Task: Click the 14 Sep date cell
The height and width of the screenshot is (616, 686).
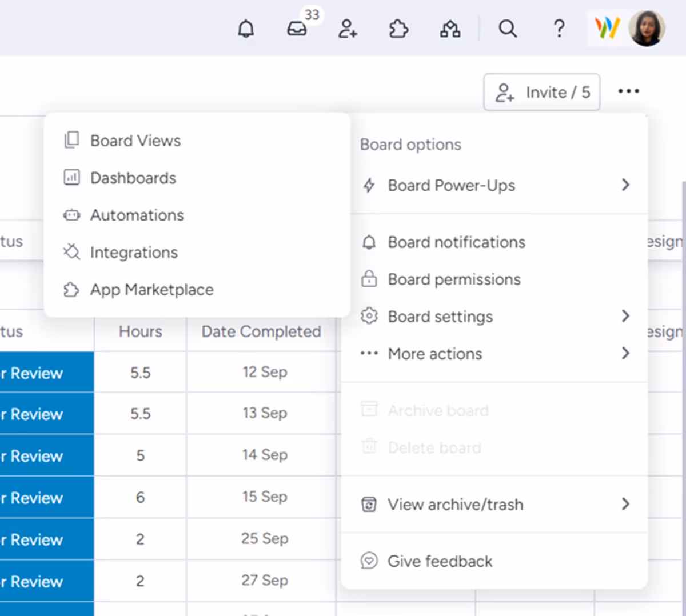Action: point(261,455)
